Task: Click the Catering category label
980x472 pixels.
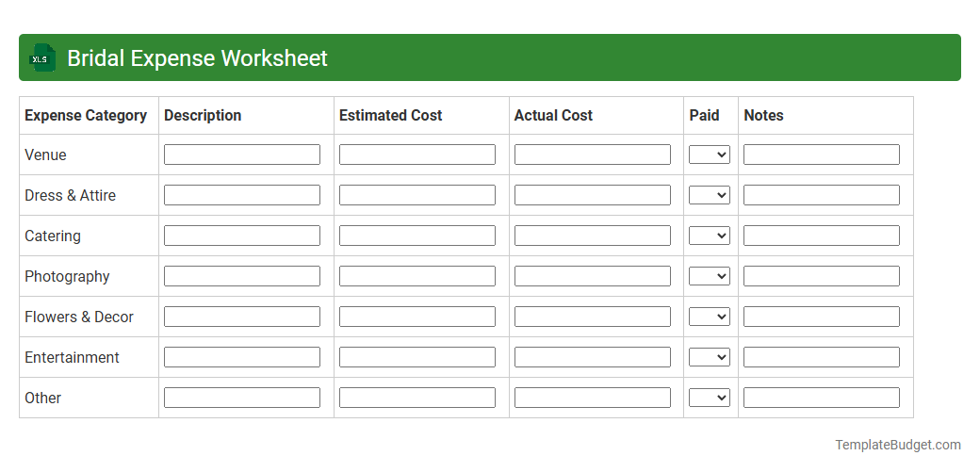Action: pos(53,236)
